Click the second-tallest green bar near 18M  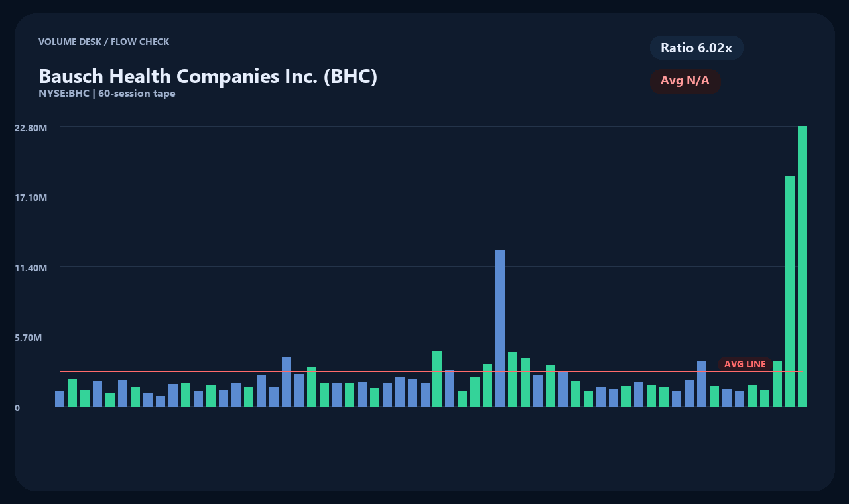pos(790,291)
